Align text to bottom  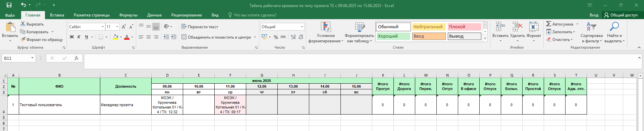156,27
